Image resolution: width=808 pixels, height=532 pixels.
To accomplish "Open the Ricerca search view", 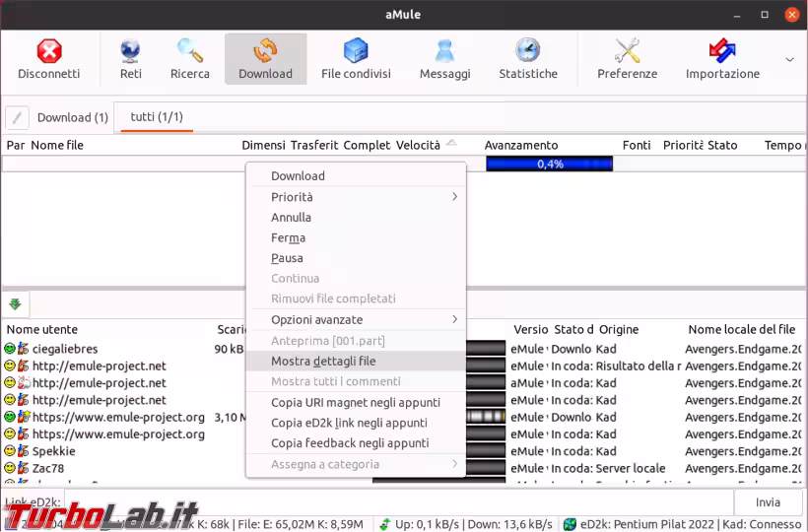I will click(189, 59).
